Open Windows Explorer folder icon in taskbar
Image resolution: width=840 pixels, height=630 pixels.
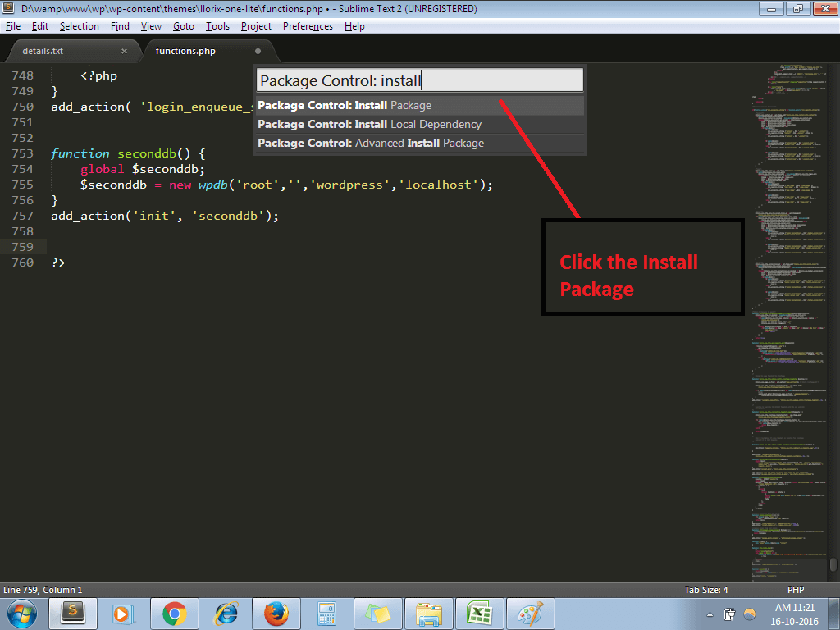428,614
